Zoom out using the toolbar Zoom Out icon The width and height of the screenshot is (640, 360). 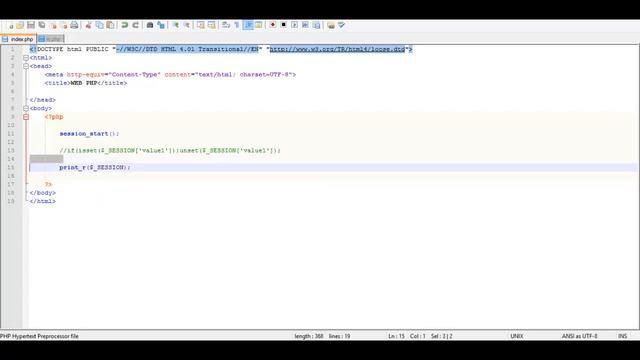[187, 25]
